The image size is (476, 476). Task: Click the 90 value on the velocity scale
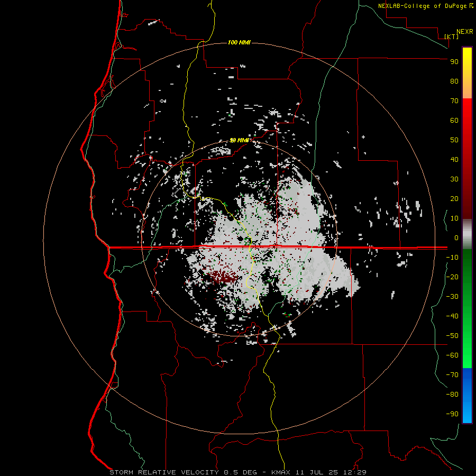(x=454, y=62)
